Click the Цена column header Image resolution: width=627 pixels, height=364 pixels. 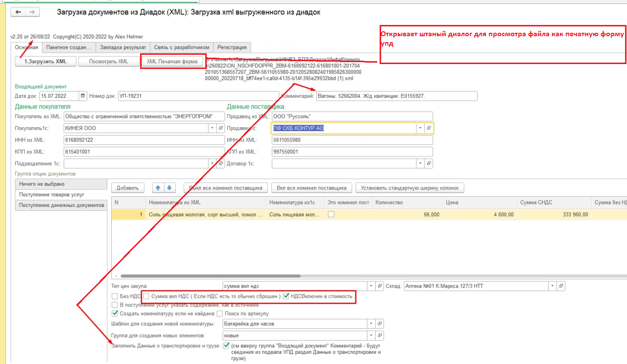click(x=481, y=203)
